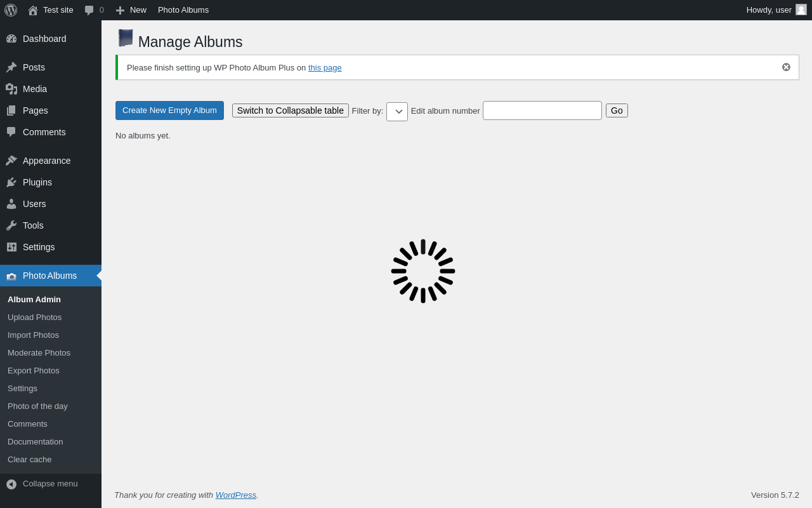Open Import Photos submenu item

(33, 335)
